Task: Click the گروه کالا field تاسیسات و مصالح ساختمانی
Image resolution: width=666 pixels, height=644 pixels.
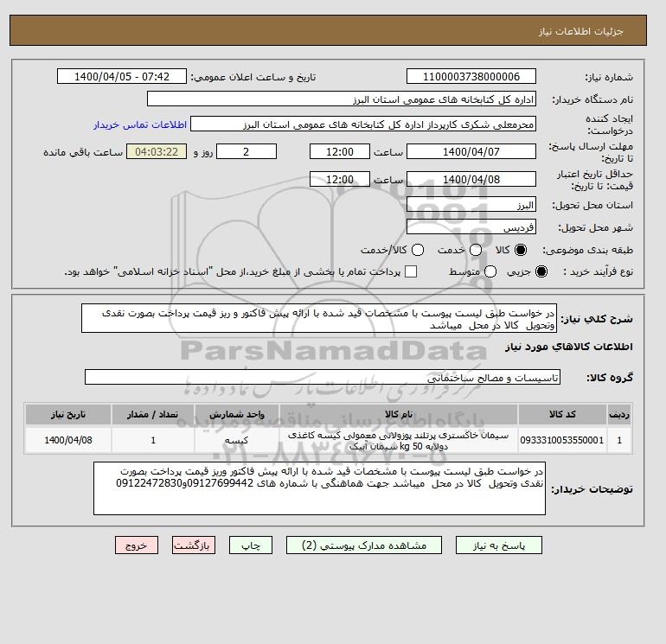Action: pyautogui.click(x=323, y=377)
